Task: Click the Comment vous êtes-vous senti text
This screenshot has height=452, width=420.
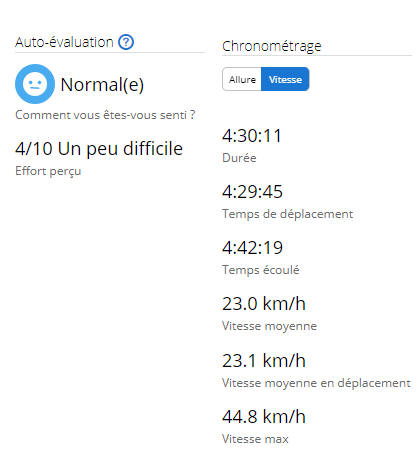Action: pos(105,115)
